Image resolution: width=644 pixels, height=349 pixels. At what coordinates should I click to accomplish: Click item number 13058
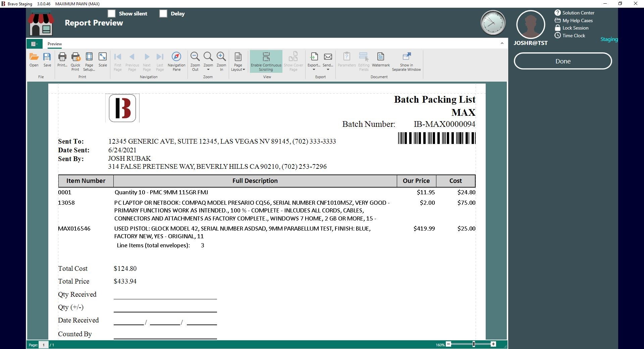pyautogui.click(x=66, y=203)
